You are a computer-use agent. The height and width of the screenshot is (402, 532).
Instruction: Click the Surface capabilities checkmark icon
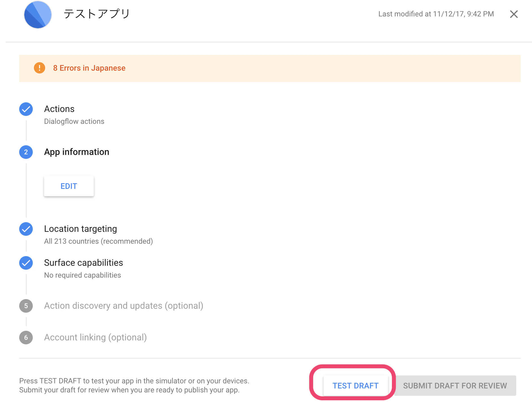pos(26,263)
